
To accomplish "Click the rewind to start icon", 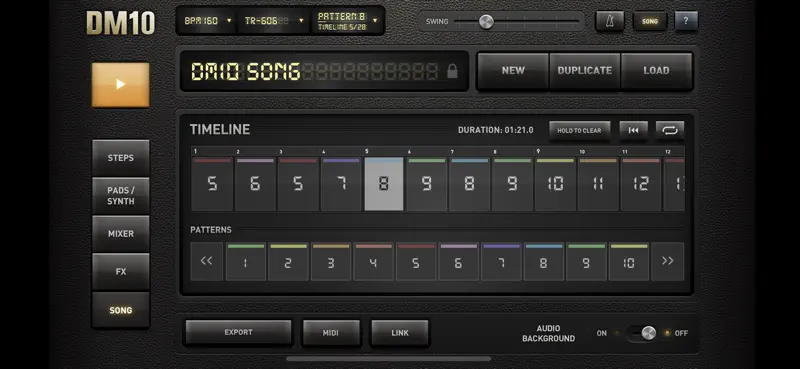I will [634, 131].
